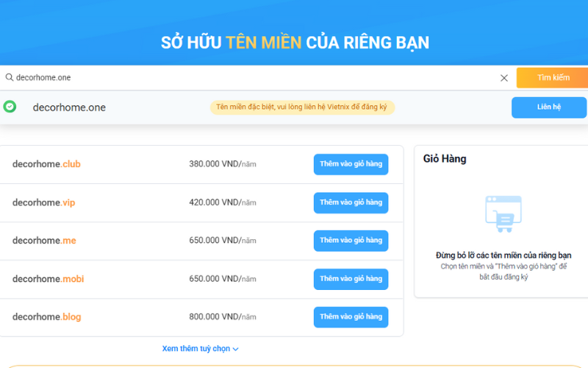Viewport: 588px width, 368px height.
Task: Add decorhome.club to the cart
Action: point(351,164)
